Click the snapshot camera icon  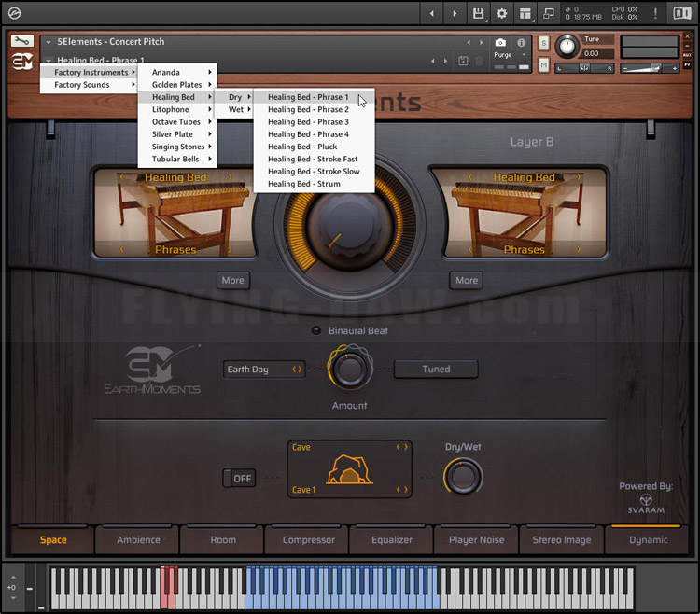pos(500,42)
